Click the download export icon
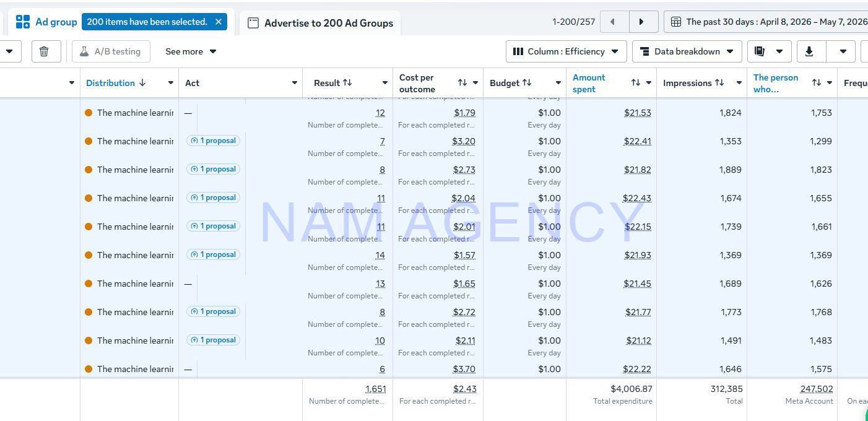This screenshot has height=421, width=868. coord(809,51)
